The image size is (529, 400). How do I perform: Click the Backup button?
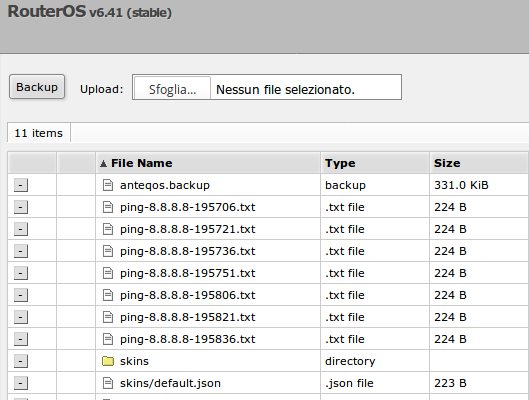(x=37, y=87)
